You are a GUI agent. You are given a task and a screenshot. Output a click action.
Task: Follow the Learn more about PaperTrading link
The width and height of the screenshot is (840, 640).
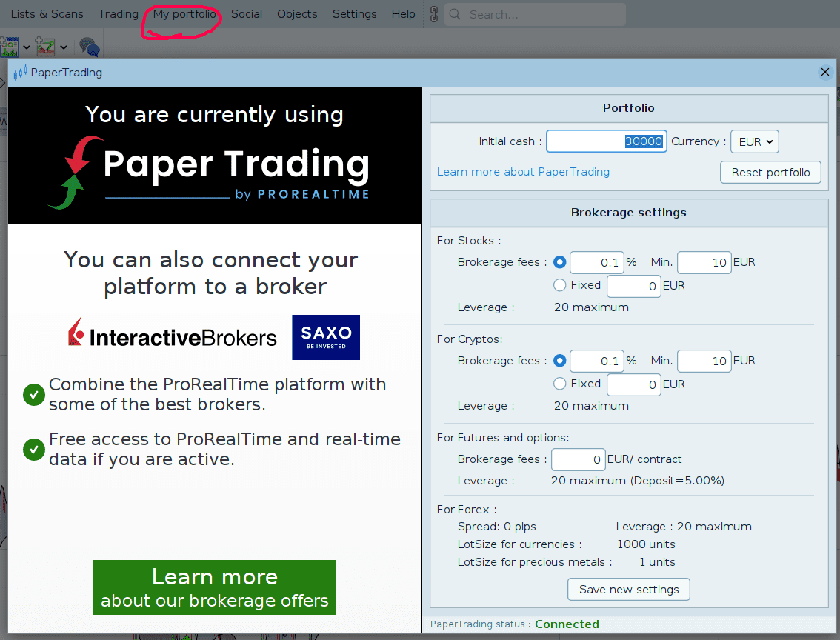[x=524, y=172]
